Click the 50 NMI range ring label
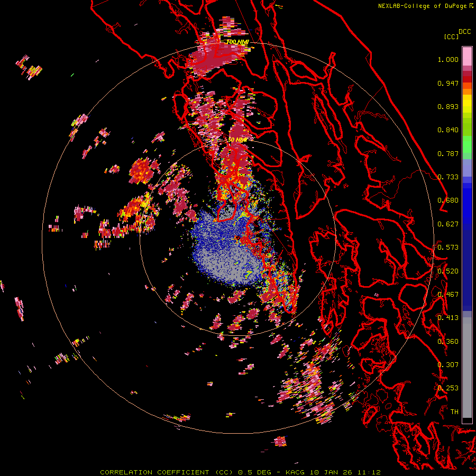This screenshot has height=476, width=476. pos(237,140)
